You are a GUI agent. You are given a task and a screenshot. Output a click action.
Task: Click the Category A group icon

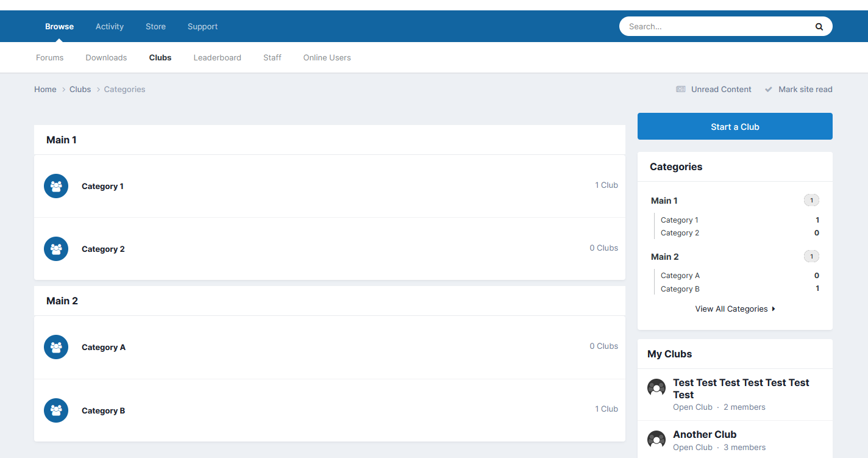click(56, 347)
